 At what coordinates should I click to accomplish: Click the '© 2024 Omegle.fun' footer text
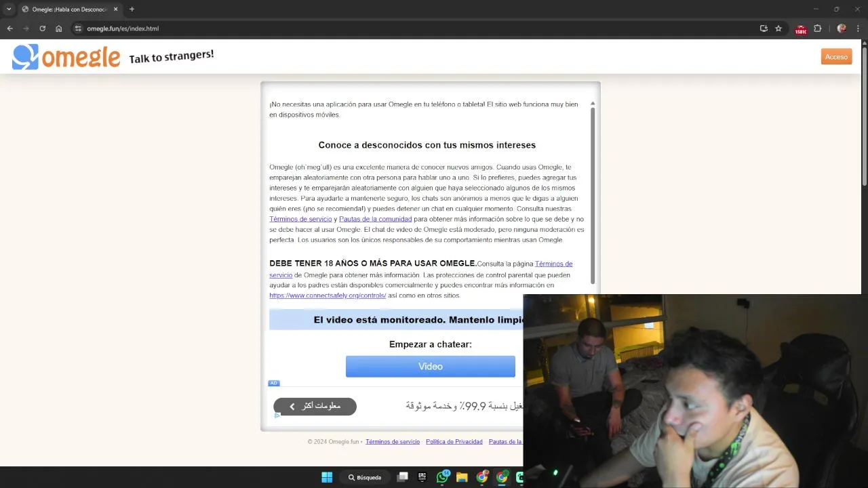coord(334,441)
